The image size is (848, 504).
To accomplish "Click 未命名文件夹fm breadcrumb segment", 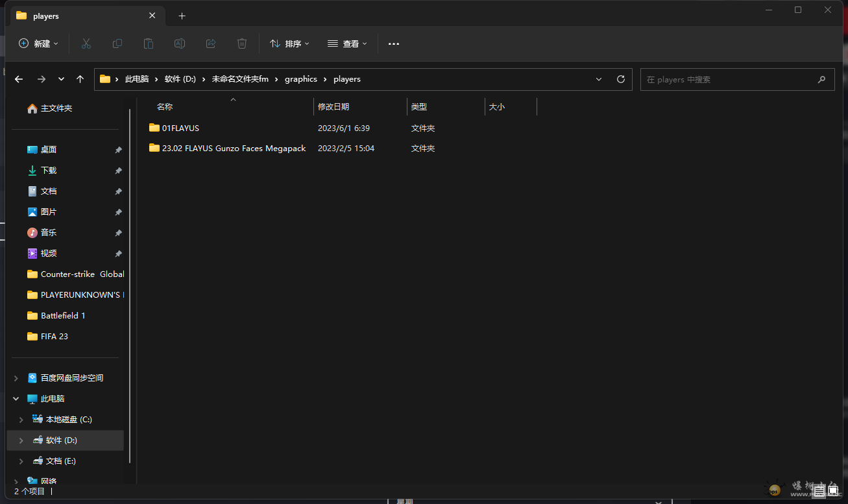I will (240, 79).
